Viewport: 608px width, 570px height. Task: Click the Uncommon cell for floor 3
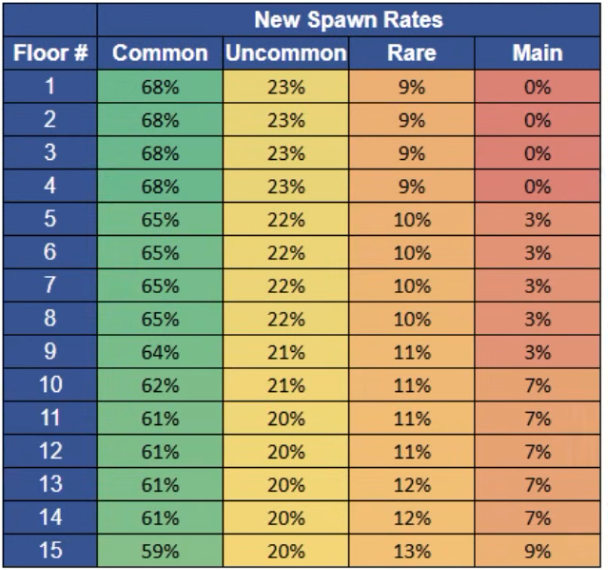click(x=286, y=153)
